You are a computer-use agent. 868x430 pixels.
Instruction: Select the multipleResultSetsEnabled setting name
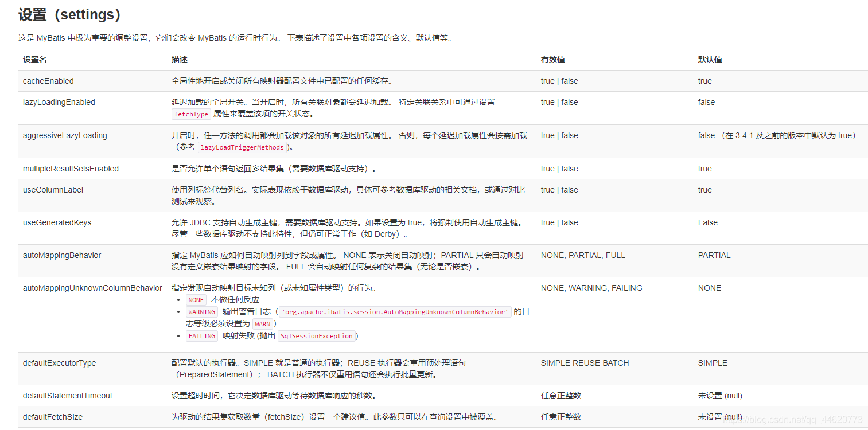coord(71,169)
